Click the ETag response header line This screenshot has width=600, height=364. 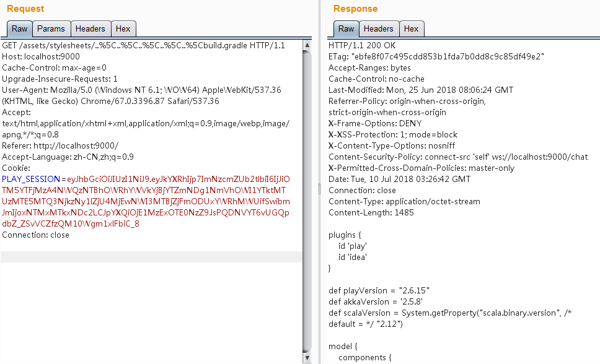coord(436,56)
